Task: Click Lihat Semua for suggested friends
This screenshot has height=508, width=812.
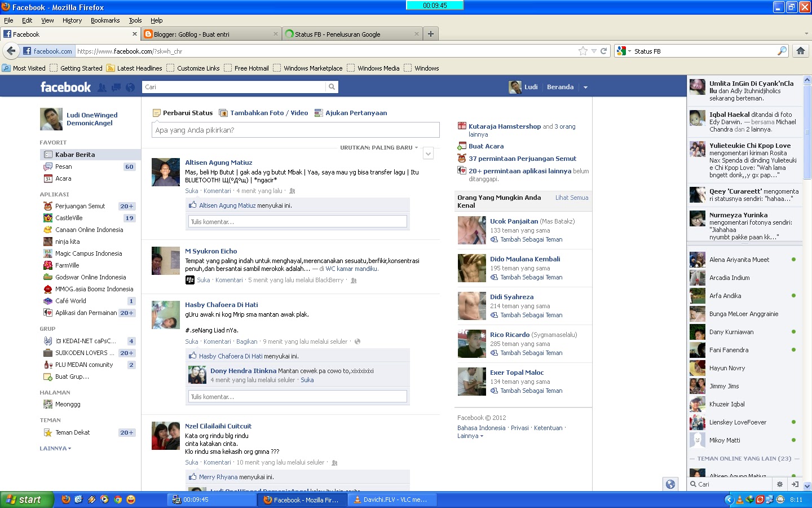Action: pyautogui.click(x=572, y=198)
